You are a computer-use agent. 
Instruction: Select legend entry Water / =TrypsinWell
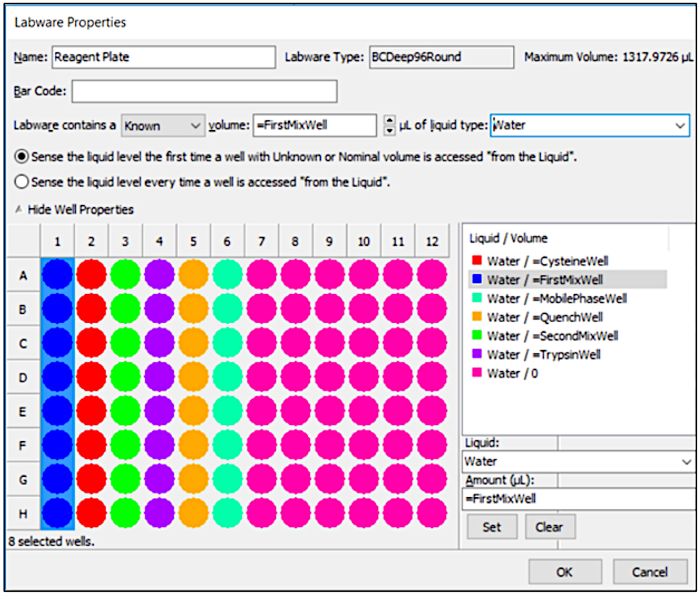[536, 354]
